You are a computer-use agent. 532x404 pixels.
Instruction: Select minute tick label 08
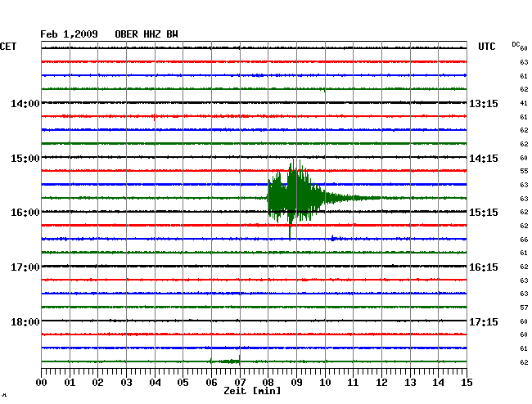point(268,383)
